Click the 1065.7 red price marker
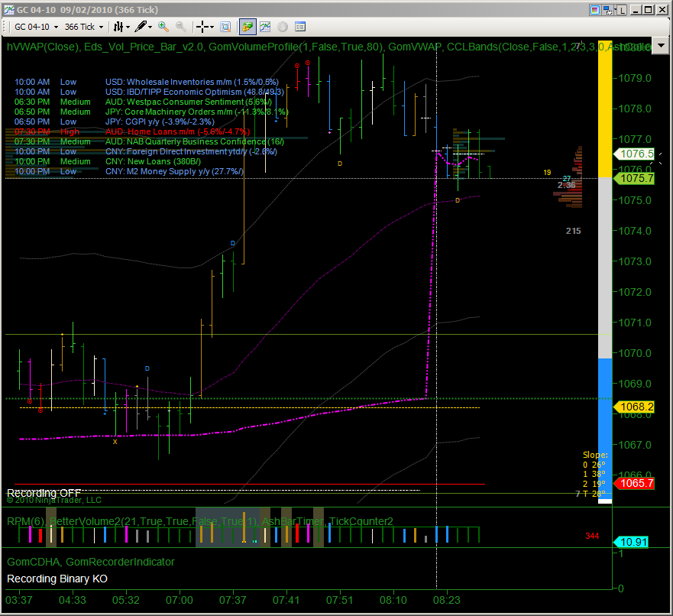The width and height of the screenshot is (673, 616). tap(634, 483)
